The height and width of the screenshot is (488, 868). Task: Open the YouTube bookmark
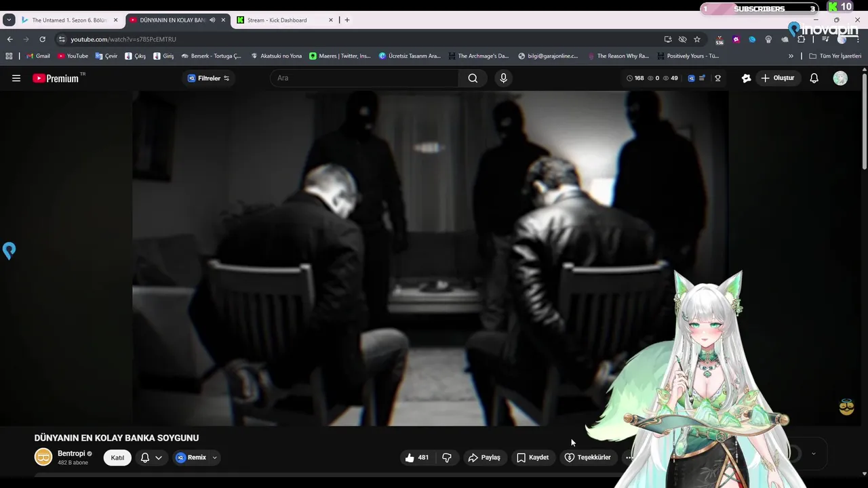pos(73,56)
